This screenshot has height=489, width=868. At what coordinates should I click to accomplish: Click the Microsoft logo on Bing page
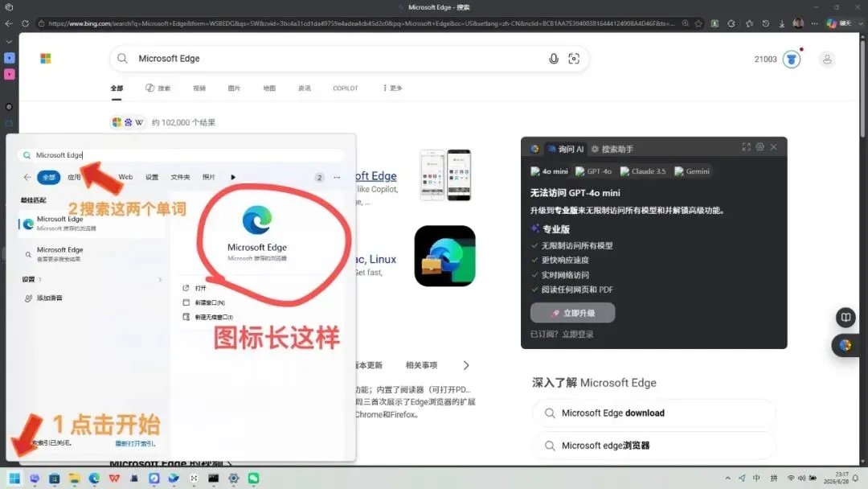click(x=45, y=59)
